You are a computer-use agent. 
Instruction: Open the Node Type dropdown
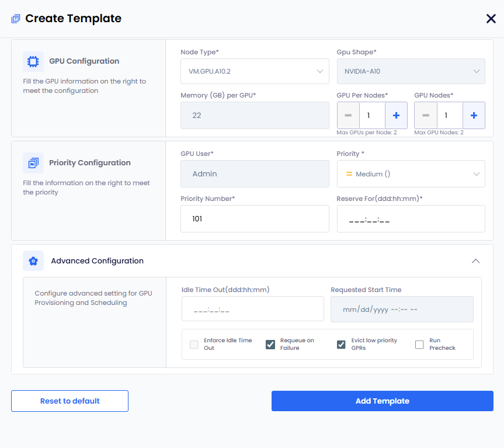pos(255,72)
